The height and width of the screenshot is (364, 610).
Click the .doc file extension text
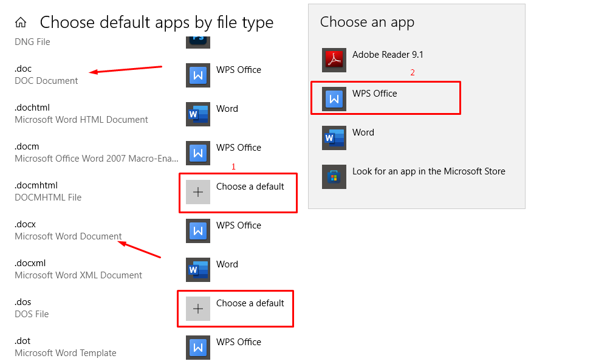[23, 69]
